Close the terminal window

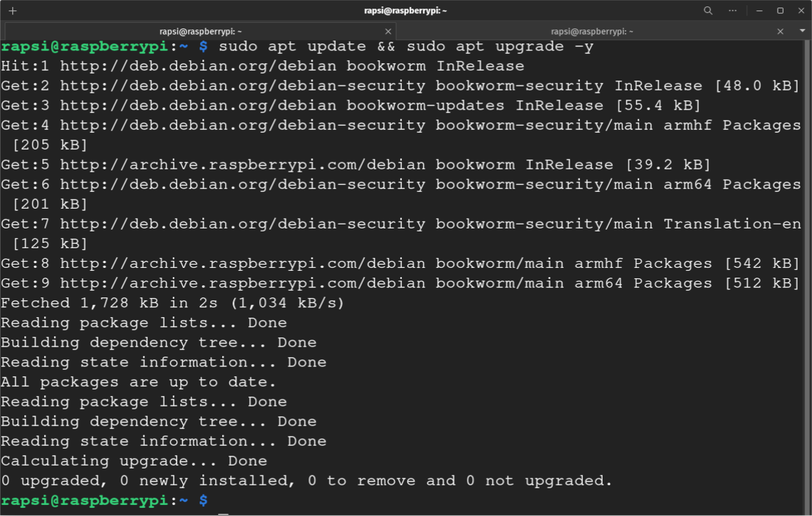801,10
